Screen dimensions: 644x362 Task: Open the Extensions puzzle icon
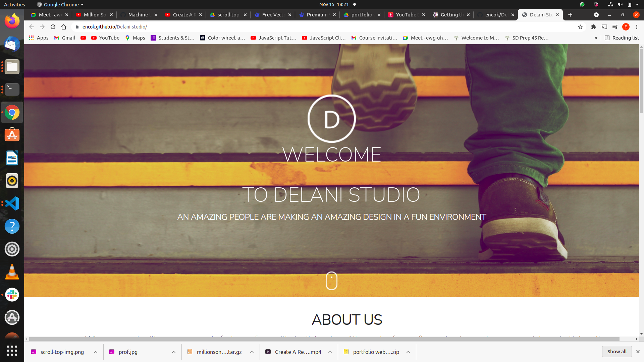coord(594,27)
